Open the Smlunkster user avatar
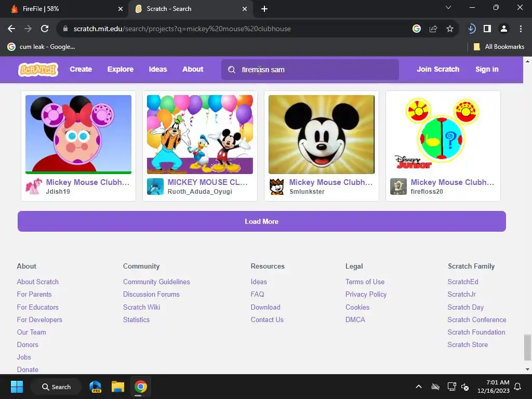The height and width of the screenshot is (399, 532). point(277,187)
